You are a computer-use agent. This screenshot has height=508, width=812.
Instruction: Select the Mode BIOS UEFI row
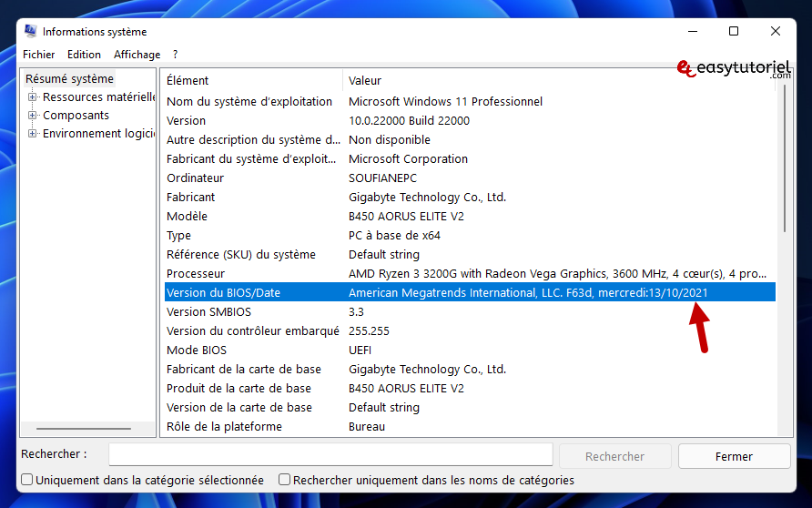click(x=470, y=351)
